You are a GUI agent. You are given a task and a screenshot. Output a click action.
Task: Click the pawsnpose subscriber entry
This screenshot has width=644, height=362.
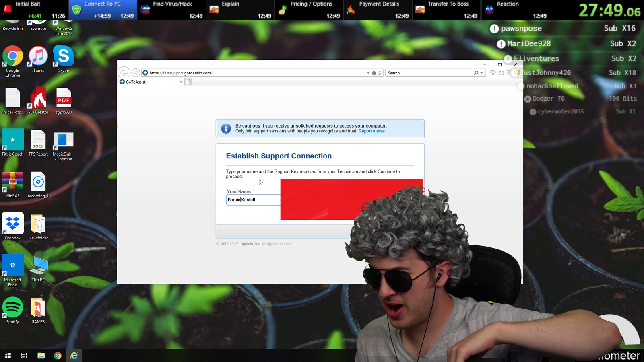click(x=562, y=29)
